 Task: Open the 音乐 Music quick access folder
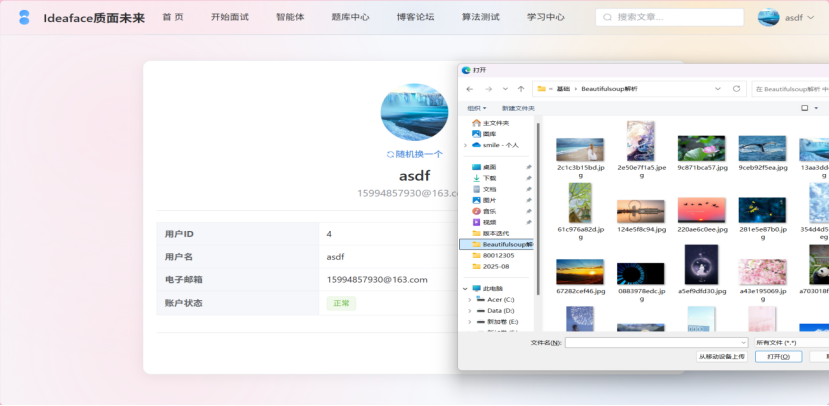point(489,211)
